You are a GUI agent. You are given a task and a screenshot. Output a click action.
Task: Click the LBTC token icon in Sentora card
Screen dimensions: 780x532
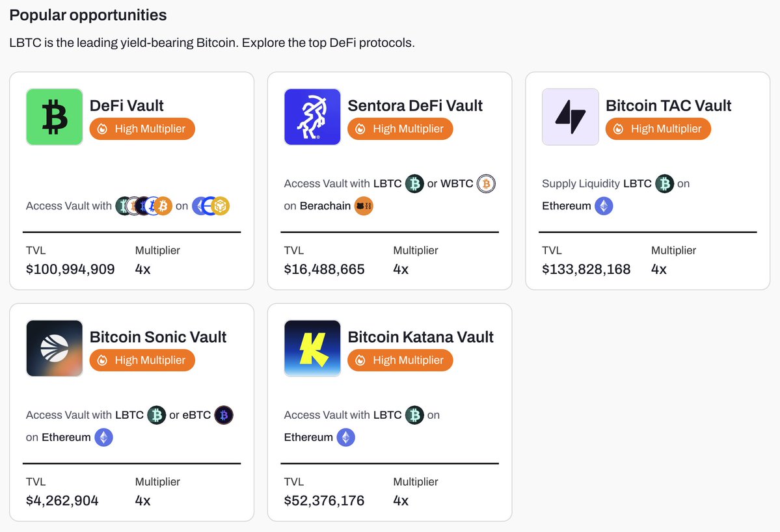pos(414,183)
